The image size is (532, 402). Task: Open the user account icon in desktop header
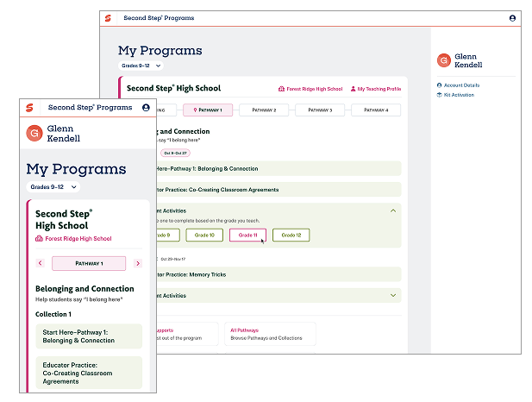click(x=512, y=18)
